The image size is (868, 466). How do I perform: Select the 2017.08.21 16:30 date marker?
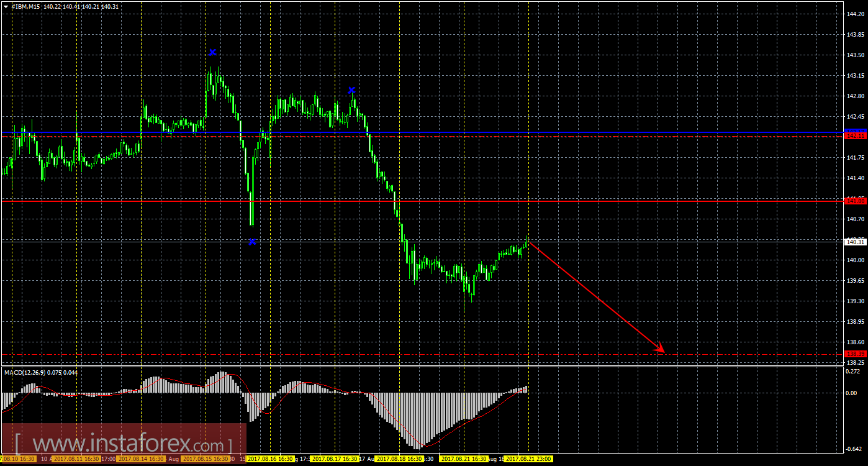coord(464,459)
